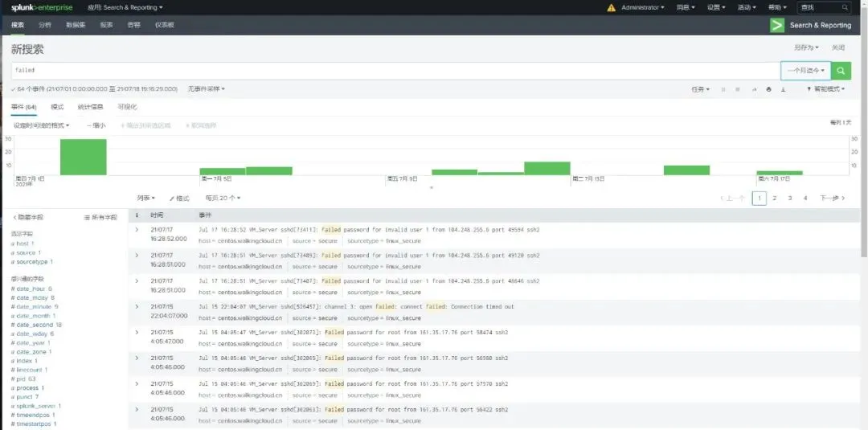868x430 pixels.
Task: Open the 消息 messages dropdown
Action: [686, 8]
